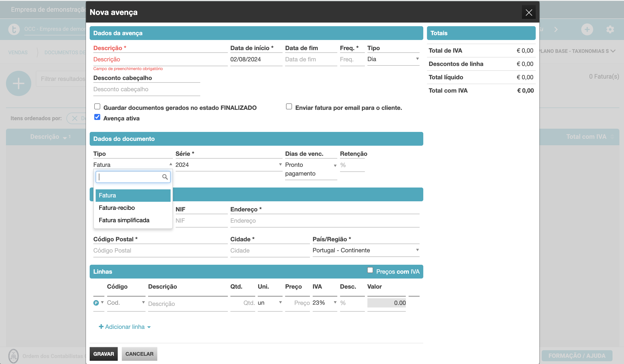Uncheck the Avença ativa checkbox
This screenshot has height=364, width=624.
(97, 117)
